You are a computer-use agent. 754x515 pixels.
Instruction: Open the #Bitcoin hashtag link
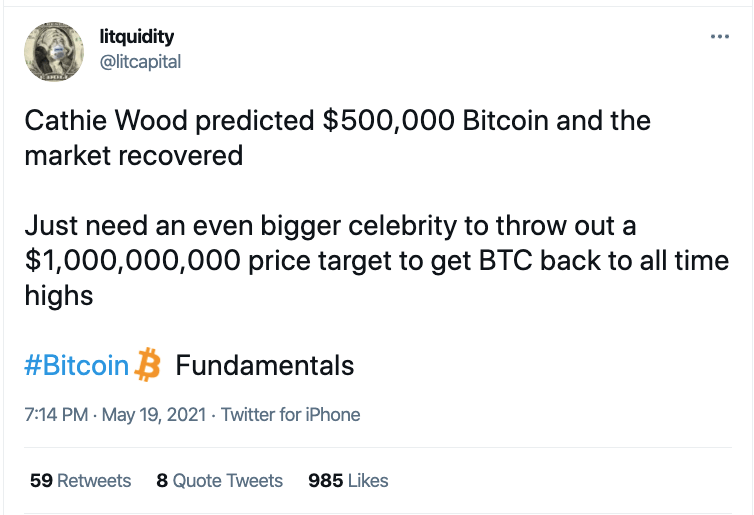[77, 365]
